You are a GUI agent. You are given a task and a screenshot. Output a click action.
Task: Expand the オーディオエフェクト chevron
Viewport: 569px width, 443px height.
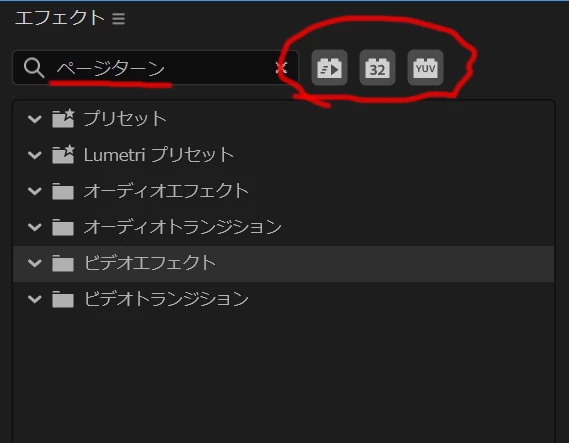click(x=34, y=191)
